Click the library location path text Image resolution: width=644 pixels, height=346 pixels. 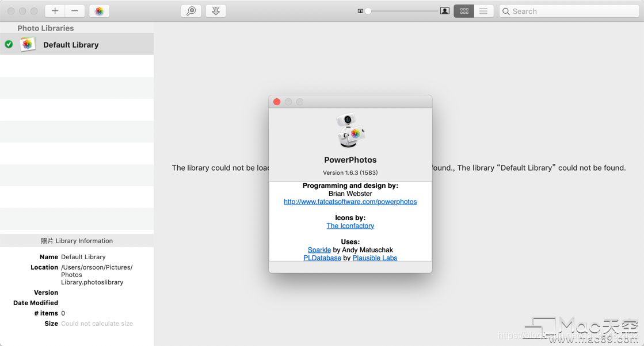point(97,275)
